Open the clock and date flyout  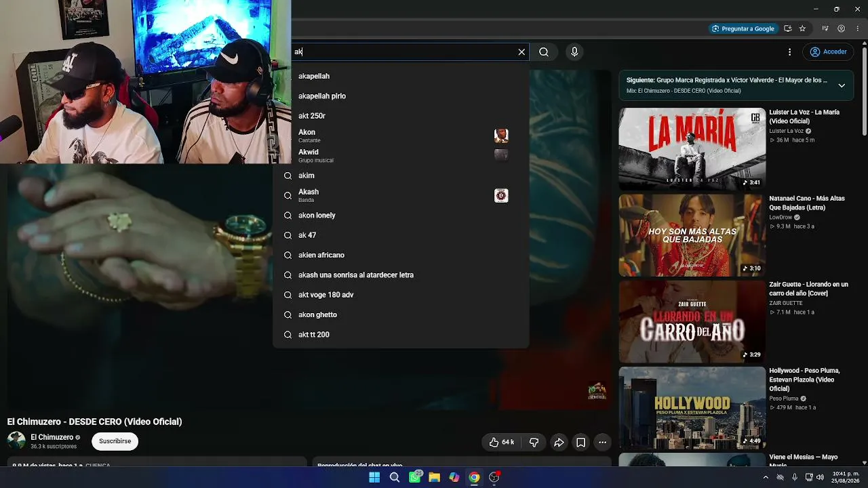click(x=844, y=477)
